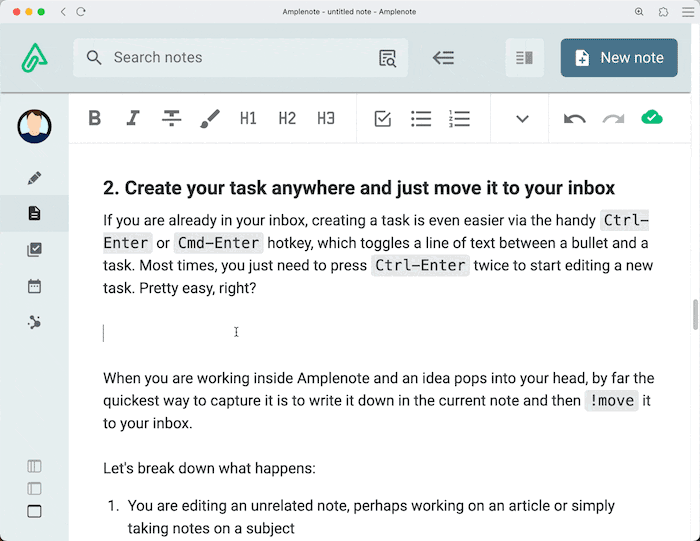
Task: Apply H3 heading style
Action: (x=326, y=118)
